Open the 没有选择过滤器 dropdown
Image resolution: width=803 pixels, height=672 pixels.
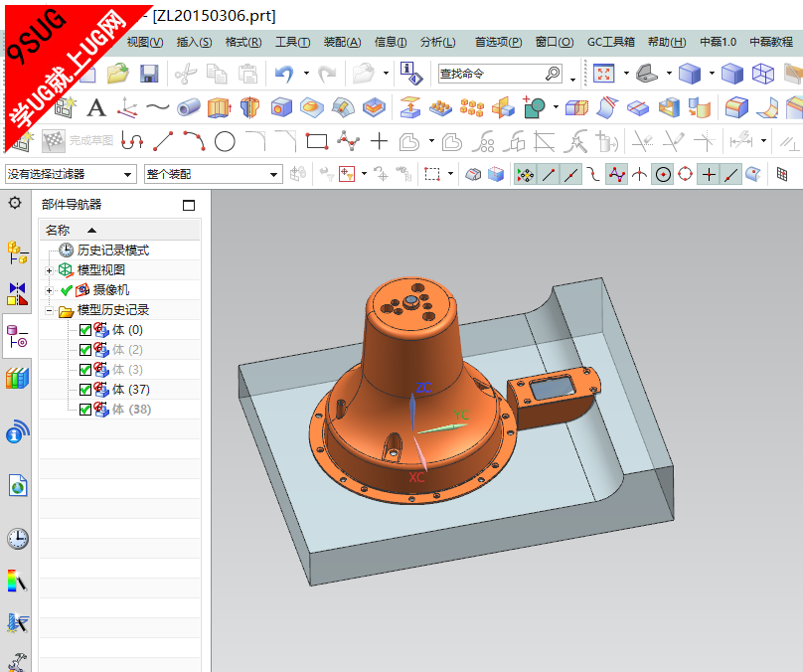(71, 174)
